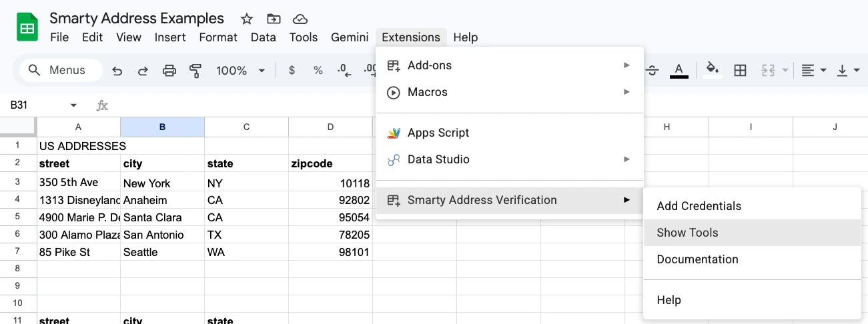Image resolution: width=868 pixels, height=324 pixels.
Task: Format as currency with dollar icon
Action: click(292, 71)
